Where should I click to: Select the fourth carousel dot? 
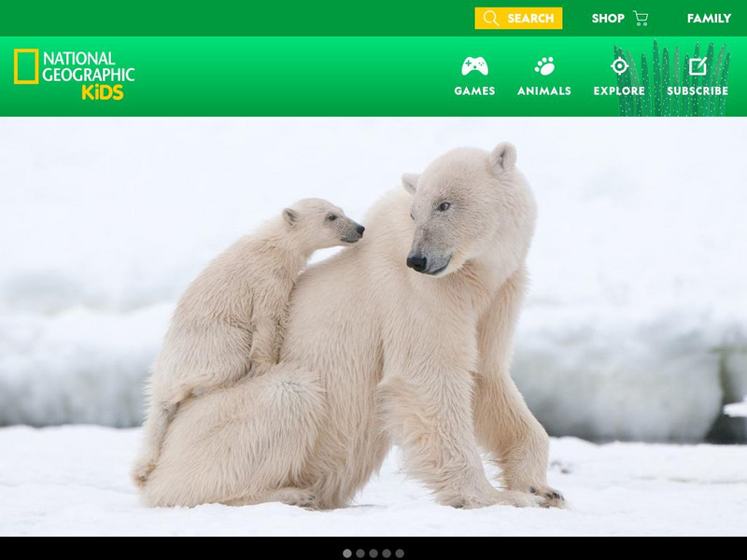pyautogui.click(x=387, y=553)
